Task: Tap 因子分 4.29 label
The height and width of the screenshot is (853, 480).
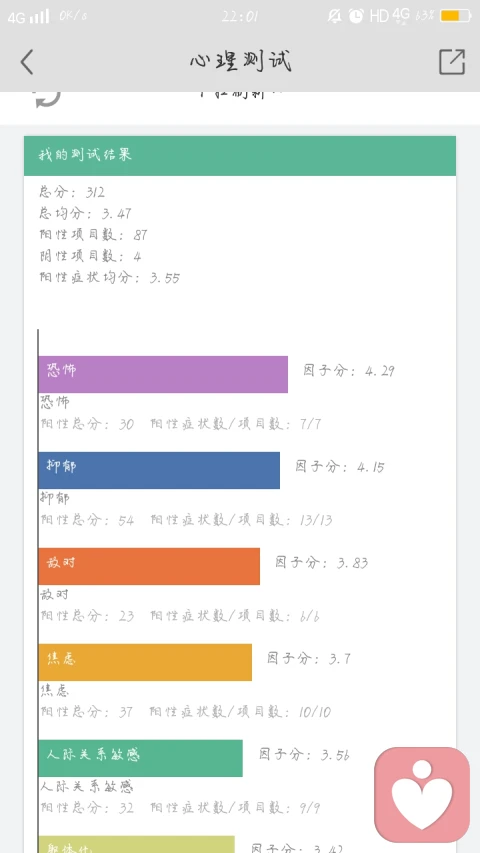Action: (349, 371)
